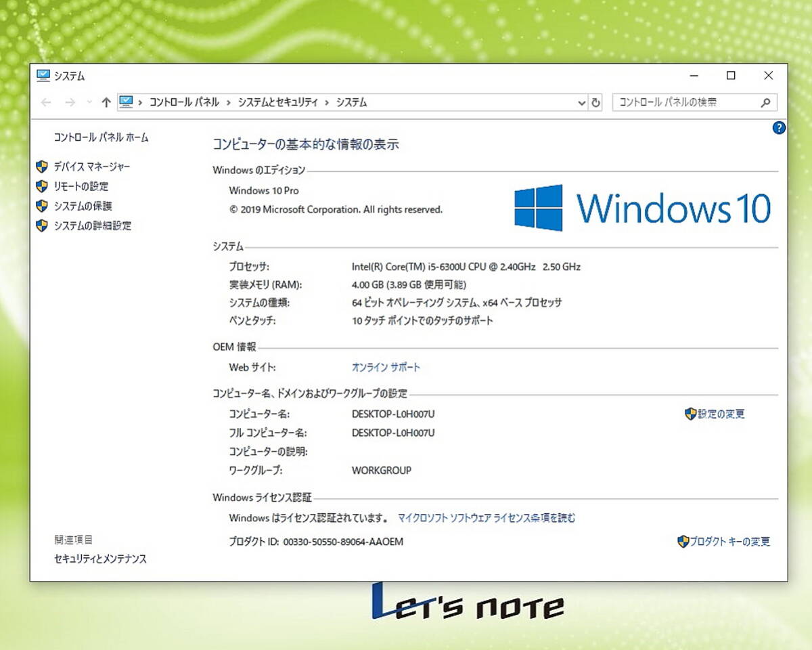812x650 pixels.
Task: Open セキュリティとメンテナンス
Action: 100,559
